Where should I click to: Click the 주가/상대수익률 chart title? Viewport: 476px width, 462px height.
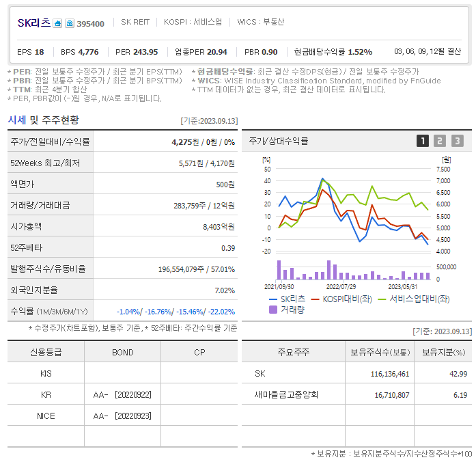279,141
